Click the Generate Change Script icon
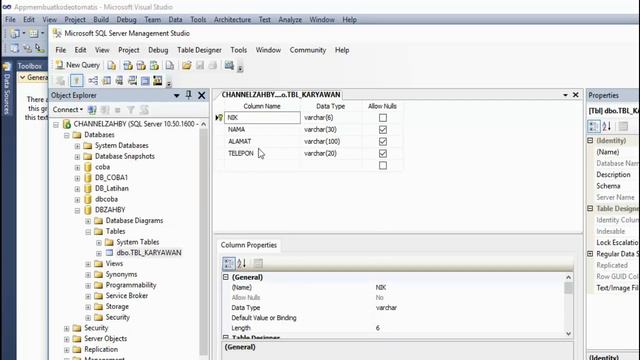The image size is (640, 360). point(60,80)
